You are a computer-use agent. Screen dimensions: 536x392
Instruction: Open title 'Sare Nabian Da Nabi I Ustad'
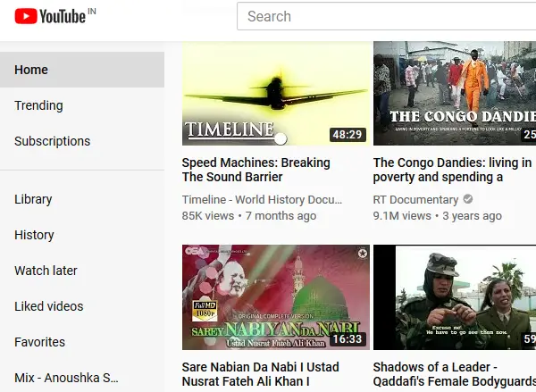point(261,374)
